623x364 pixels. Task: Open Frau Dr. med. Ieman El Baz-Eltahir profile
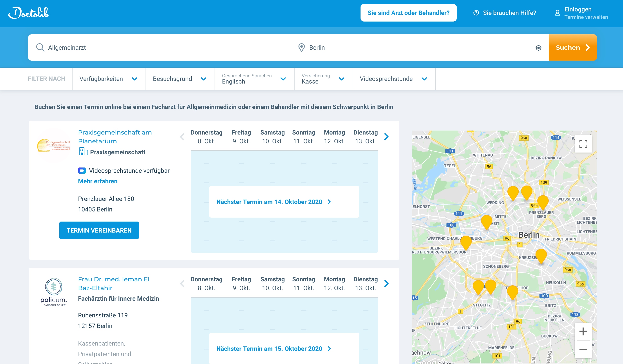click(114, 283)
